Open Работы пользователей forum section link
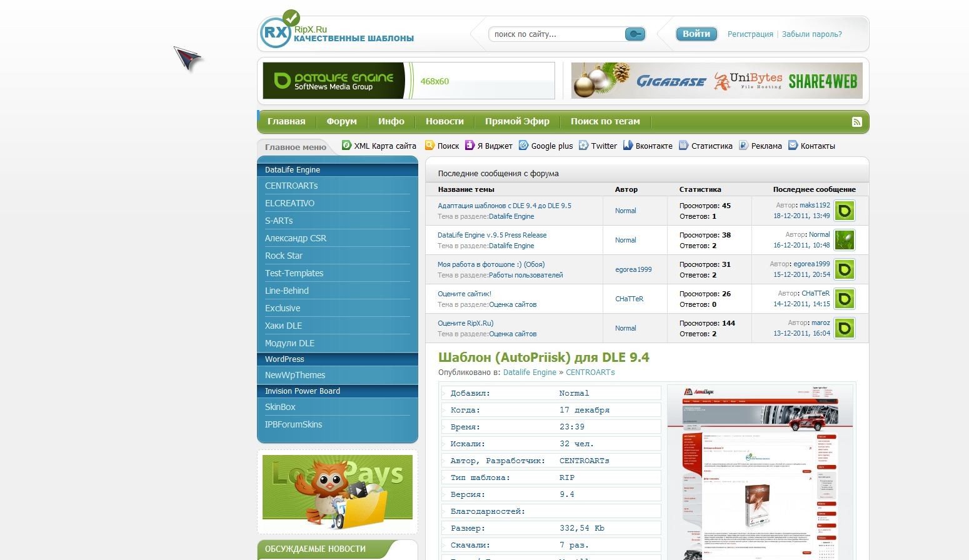The image size is (969, 560). click(526, 275)
